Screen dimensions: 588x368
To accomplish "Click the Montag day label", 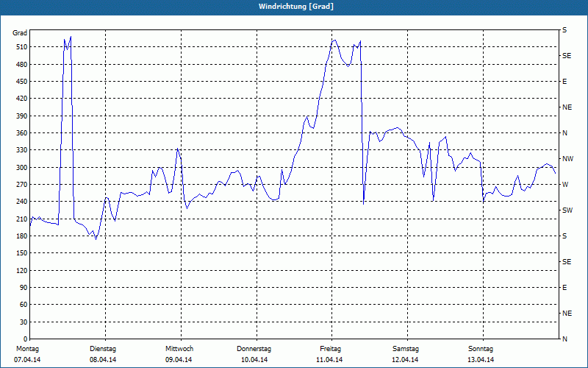I will coord(27,349).
